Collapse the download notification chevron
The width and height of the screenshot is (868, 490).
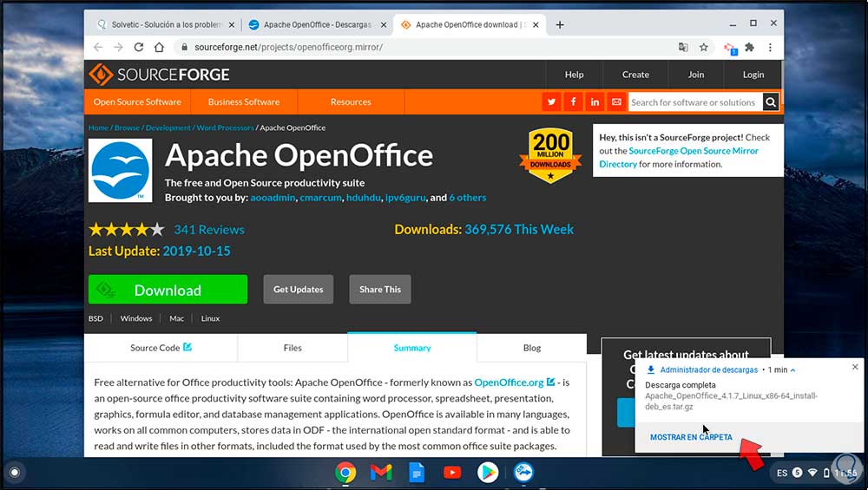point(792,370)
